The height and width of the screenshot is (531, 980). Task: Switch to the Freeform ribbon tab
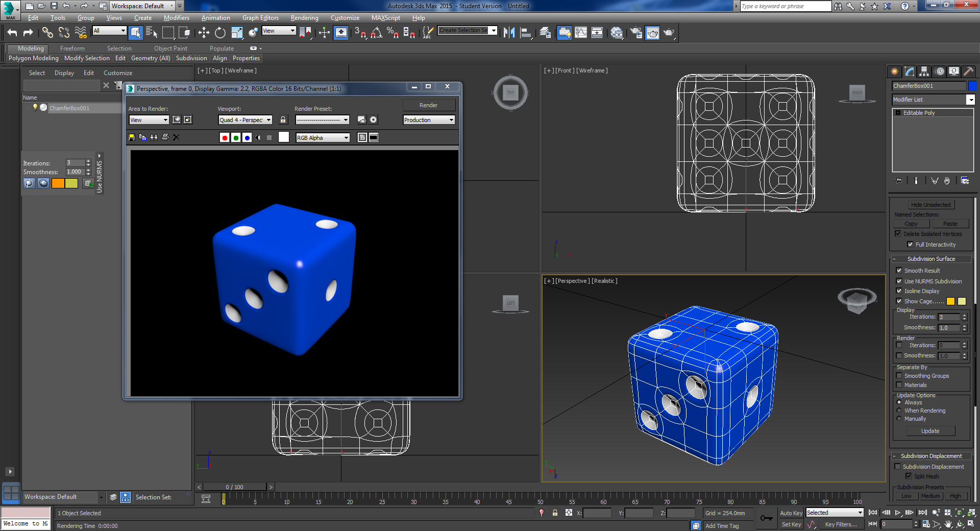point(72,49)
